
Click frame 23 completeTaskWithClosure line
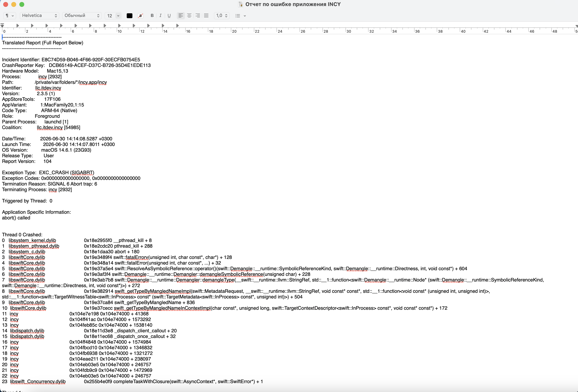click(x=132, y=382)
